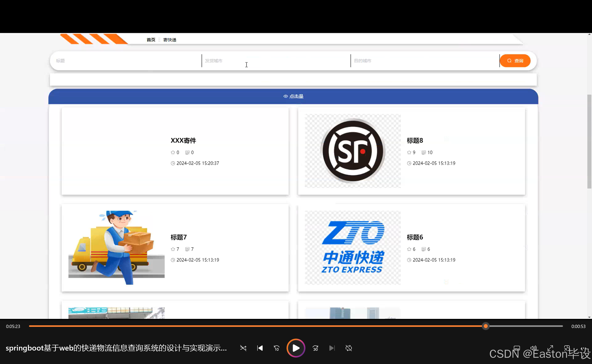Open the 标题6 listing title
This screenshot has width=592, height=364.
415,237
